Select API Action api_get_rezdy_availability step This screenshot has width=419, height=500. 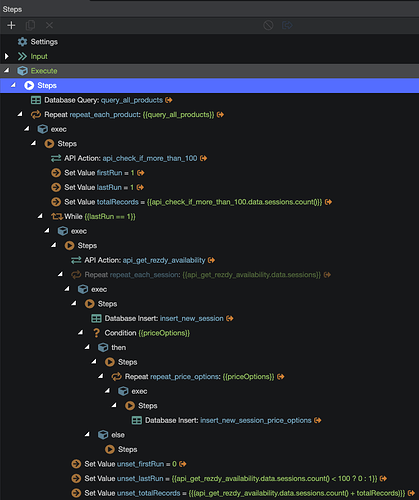click(x=209, y=260)
